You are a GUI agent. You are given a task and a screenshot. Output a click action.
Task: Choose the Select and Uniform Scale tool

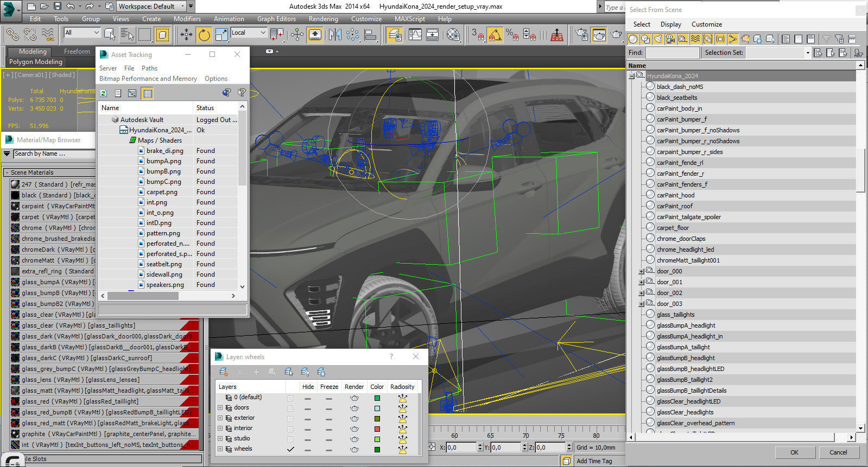tap(221, 35)
